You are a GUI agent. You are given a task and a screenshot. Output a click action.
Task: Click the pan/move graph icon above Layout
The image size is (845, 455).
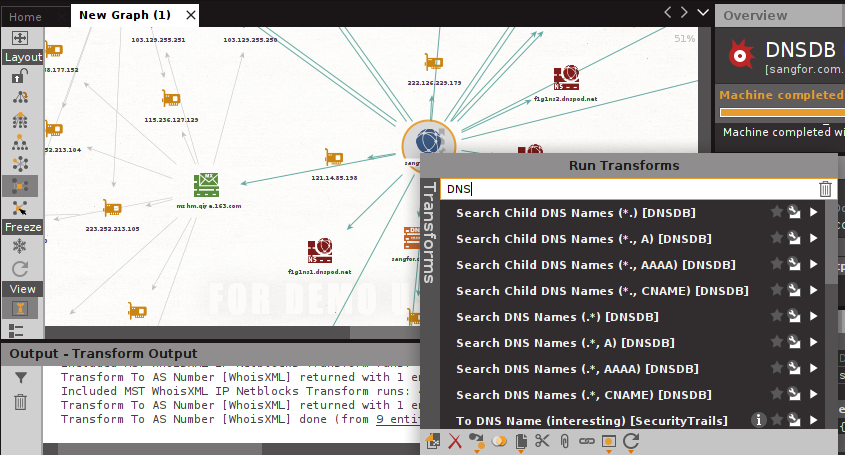pyautogui.click(x=20, y=38)
